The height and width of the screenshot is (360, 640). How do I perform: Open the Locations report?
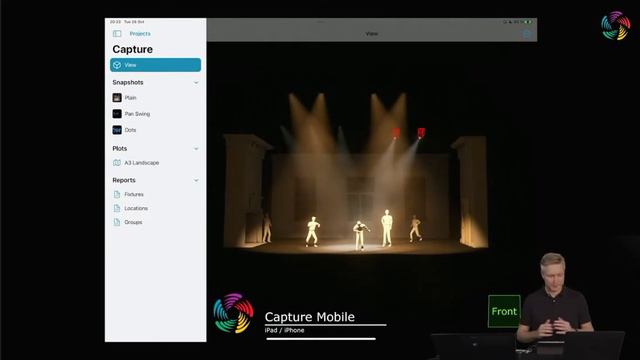pos(156,208)
